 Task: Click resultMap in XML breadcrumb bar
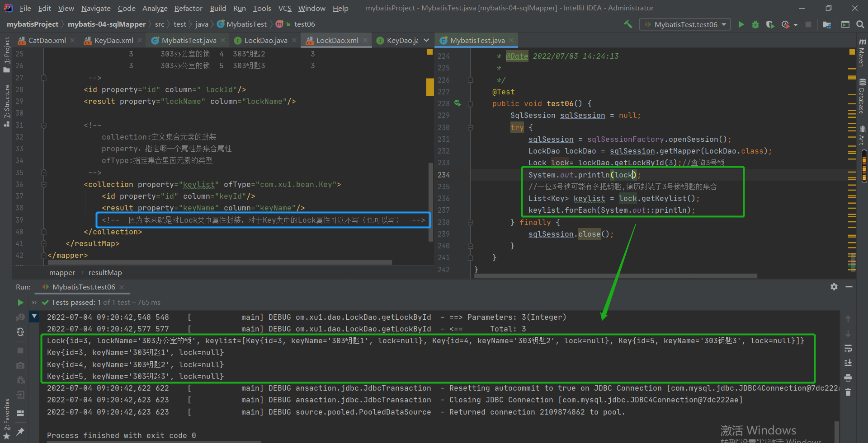105,273
